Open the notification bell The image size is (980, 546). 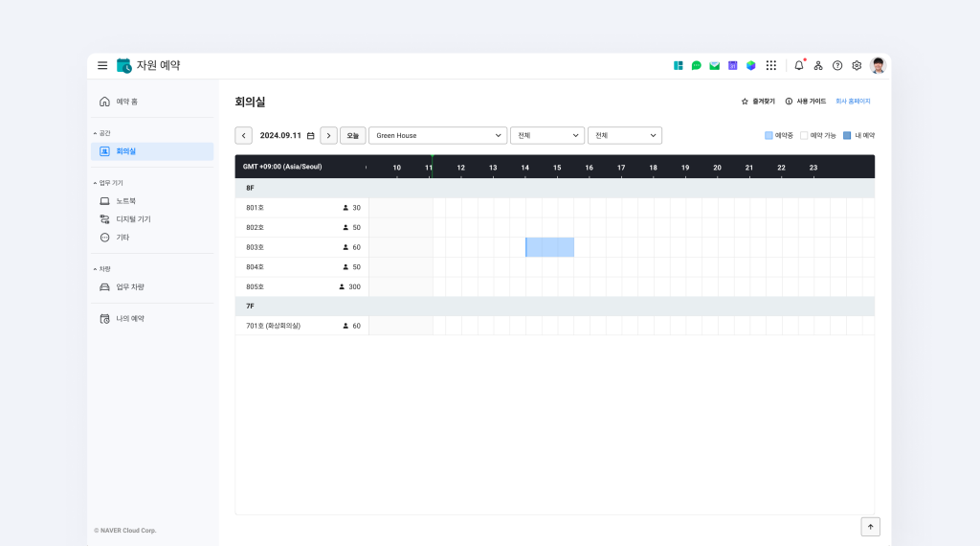coord(799,65)
